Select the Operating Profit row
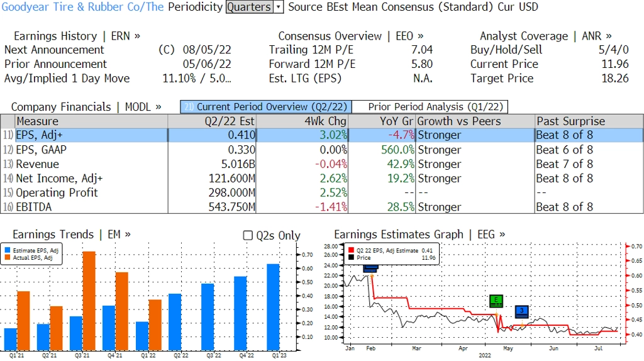The height and width of the screenshot is (361, 644). pyautogui.click(x=322, y=192)
